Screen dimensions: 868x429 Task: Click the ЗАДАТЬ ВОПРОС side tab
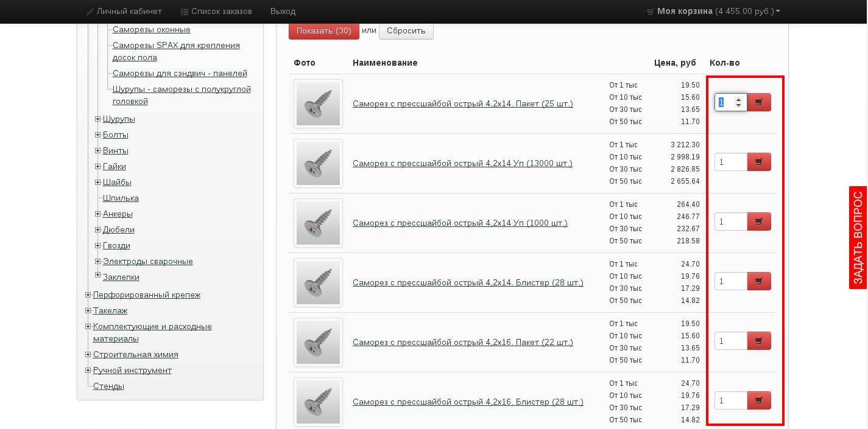pos(858,237)
